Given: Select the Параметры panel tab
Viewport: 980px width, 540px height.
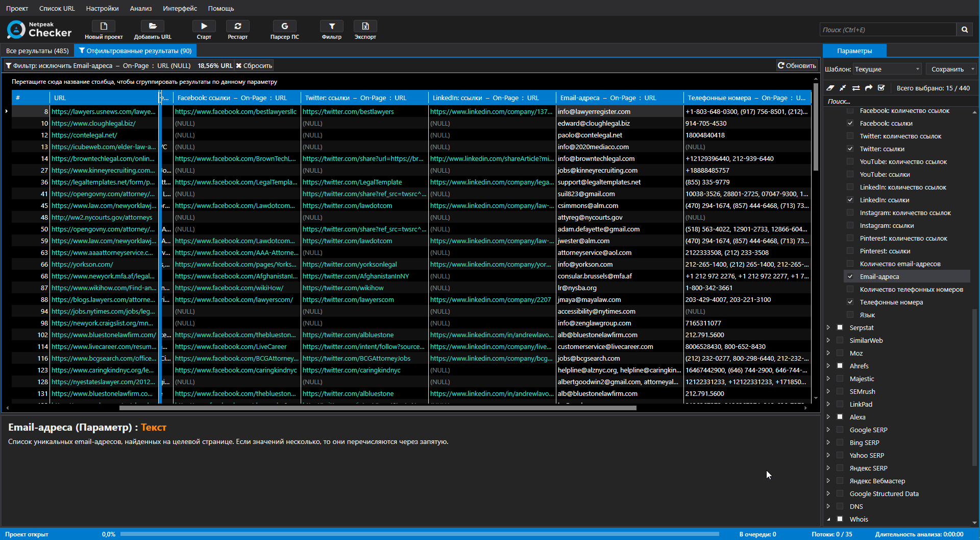Looking at the screenshot, I should [x=854, y=51].
